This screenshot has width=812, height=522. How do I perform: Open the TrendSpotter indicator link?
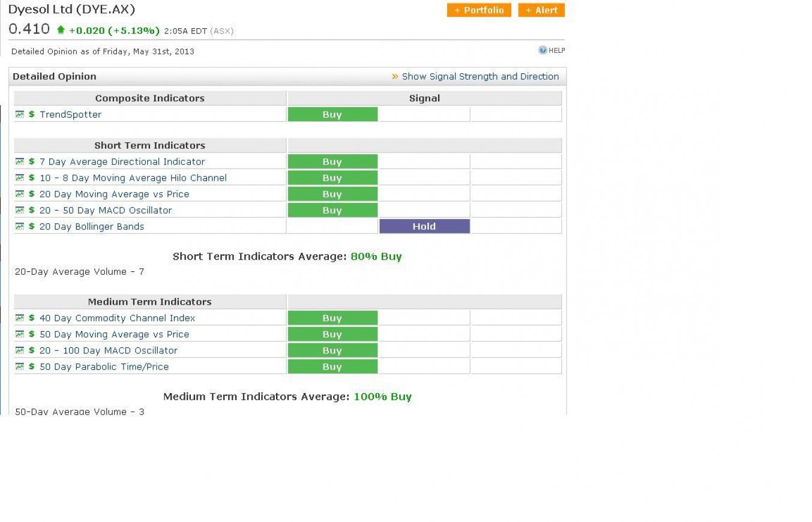point(70,115)
